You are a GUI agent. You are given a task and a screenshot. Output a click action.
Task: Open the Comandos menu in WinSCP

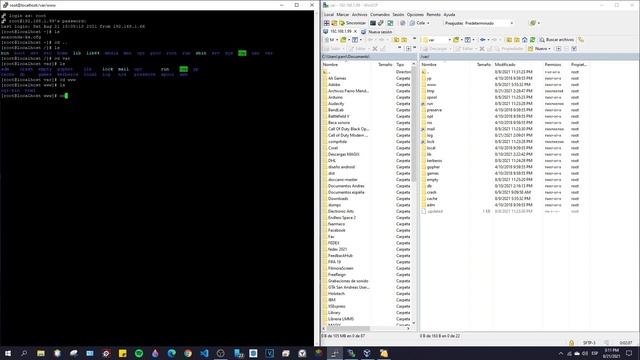coord(380,15)
